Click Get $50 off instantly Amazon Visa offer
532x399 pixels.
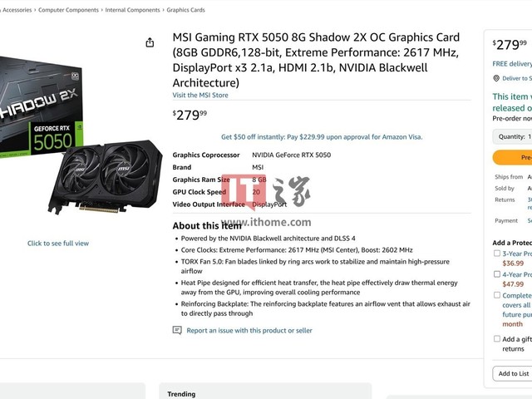(x=322, y=137)
